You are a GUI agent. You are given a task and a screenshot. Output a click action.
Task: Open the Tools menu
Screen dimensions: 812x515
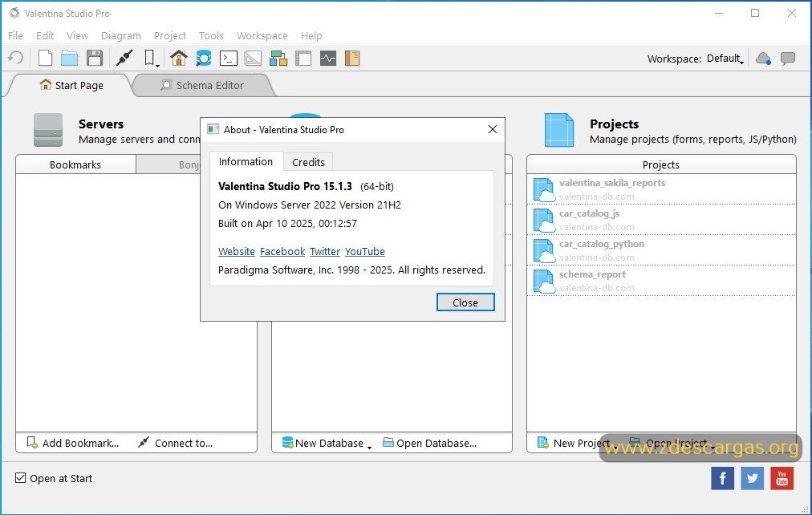point(211,36)
